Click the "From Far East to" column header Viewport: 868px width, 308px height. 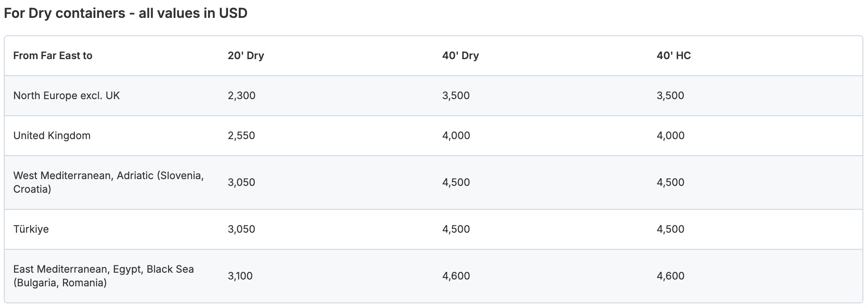53,56
